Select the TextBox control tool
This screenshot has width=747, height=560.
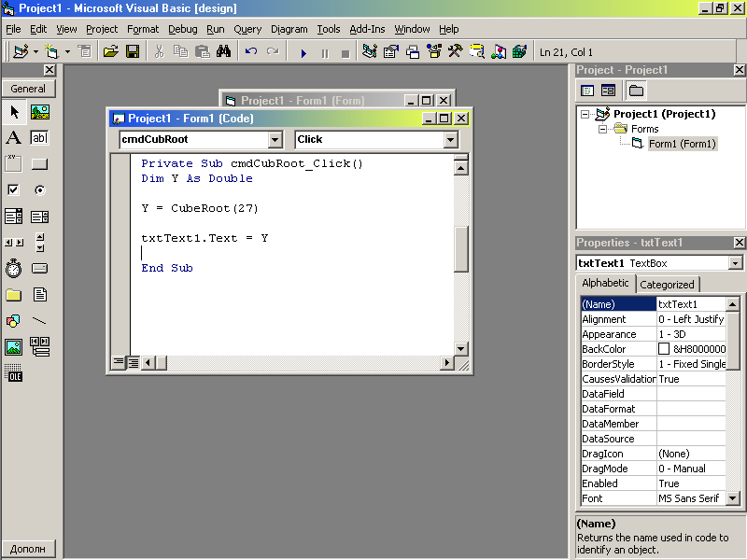(40, 138)
